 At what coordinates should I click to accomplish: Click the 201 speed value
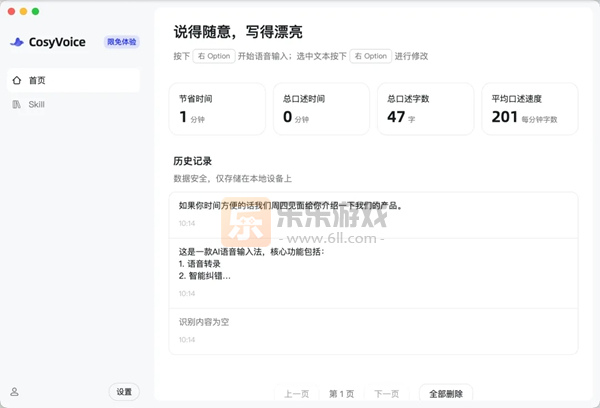coord(505,117)
